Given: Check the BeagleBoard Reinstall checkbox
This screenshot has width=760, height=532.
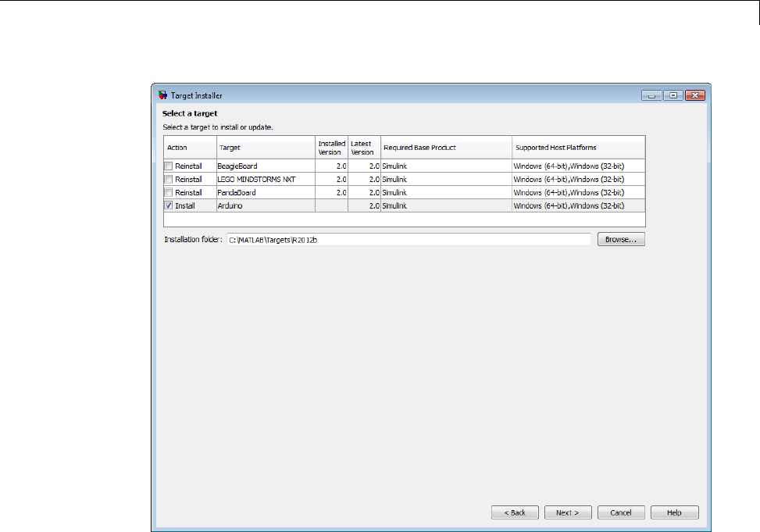Looking at the screenshot, I should [x=169, y=166].
